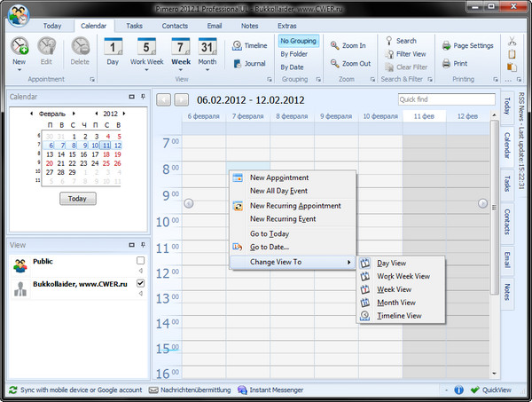This screenshot has height=402, width=532.
Task: Switch to Day view icon
Action: pyautogui.click(x=113, y=46)
